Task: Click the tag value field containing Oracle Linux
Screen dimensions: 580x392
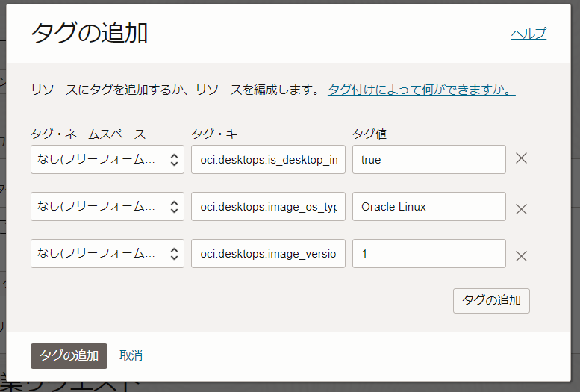Action: tap(429, 207)
